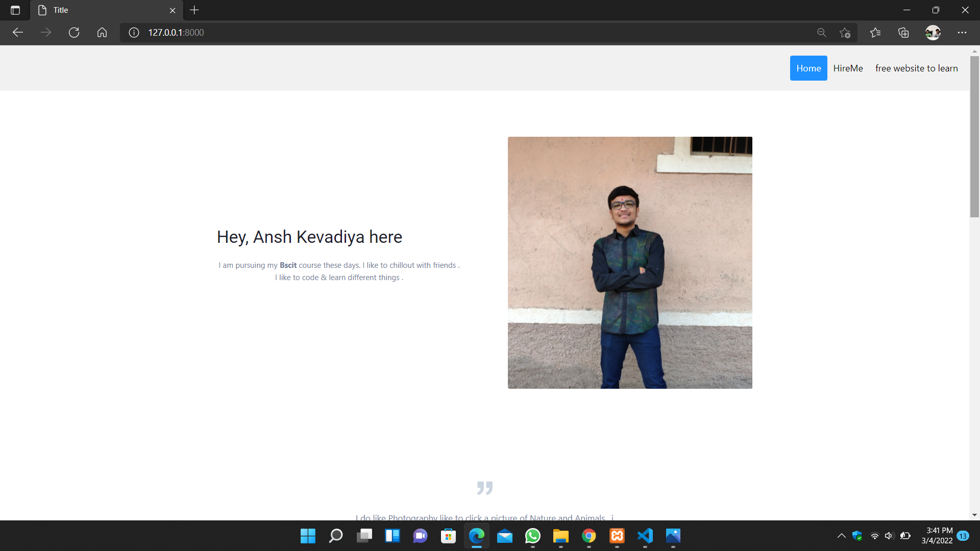Open taskbar Search magnifier
The width and height of the screenshot is (980, 551).
coord(336,536)
